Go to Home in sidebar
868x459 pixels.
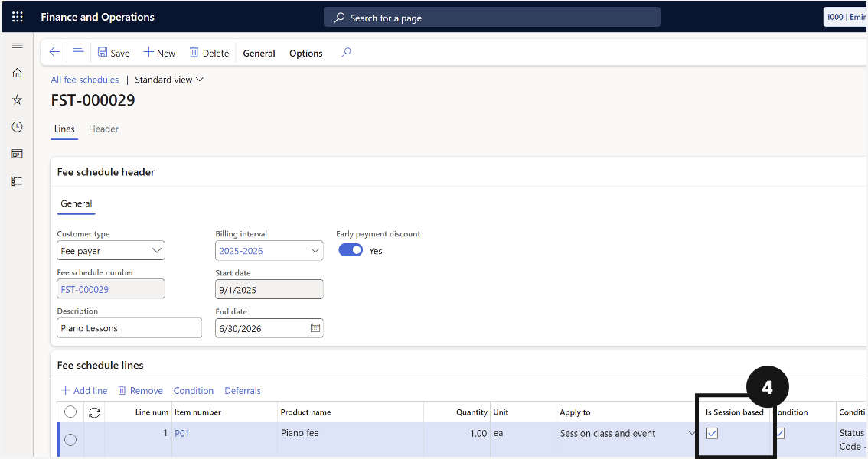[17, 73]
